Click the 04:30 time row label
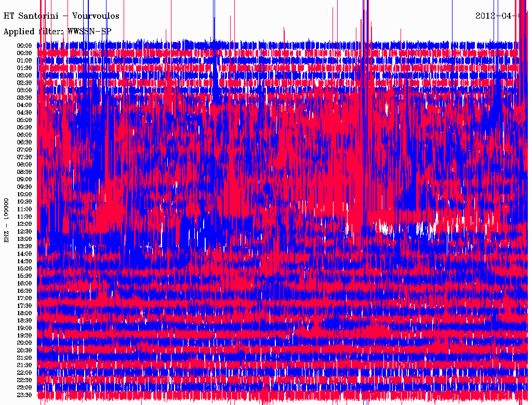 pos(24,113)
